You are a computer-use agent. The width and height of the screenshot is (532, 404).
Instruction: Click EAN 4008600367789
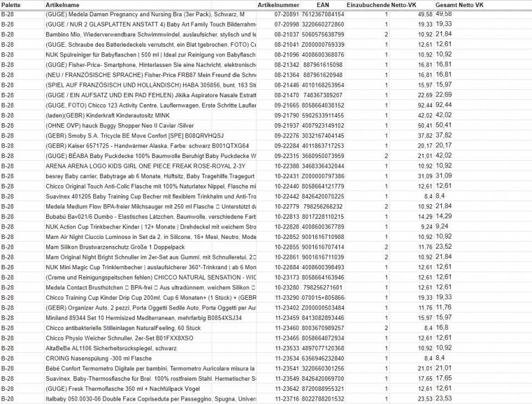tap(323, 227)
